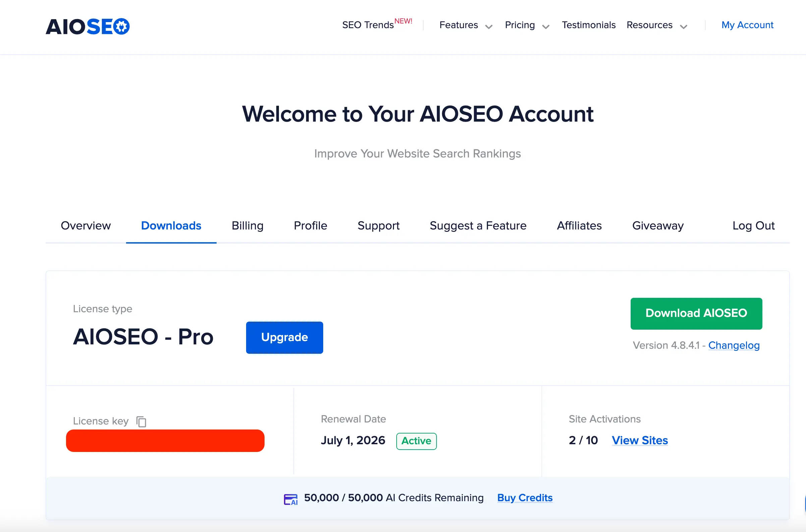The image size is (806, 532).
Task: Open Suggest a Feature tab
Action: (x=478, y=225)
